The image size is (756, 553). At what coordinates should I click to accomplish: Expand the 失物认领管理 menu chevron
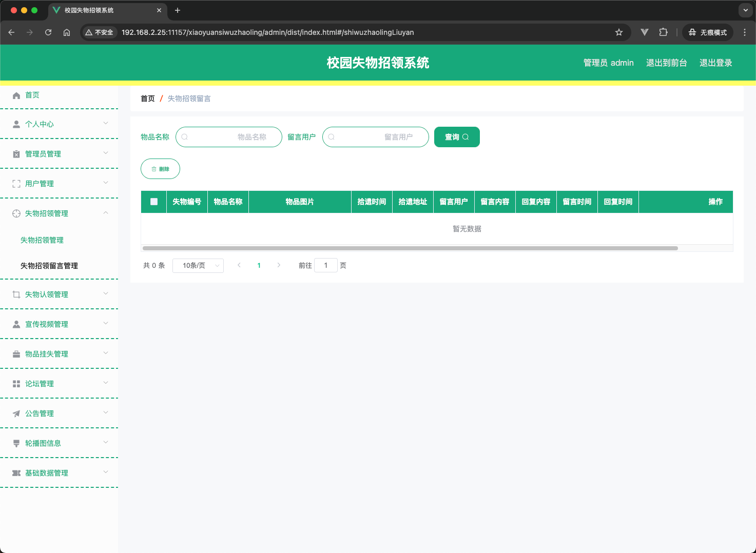coord(106,293)
